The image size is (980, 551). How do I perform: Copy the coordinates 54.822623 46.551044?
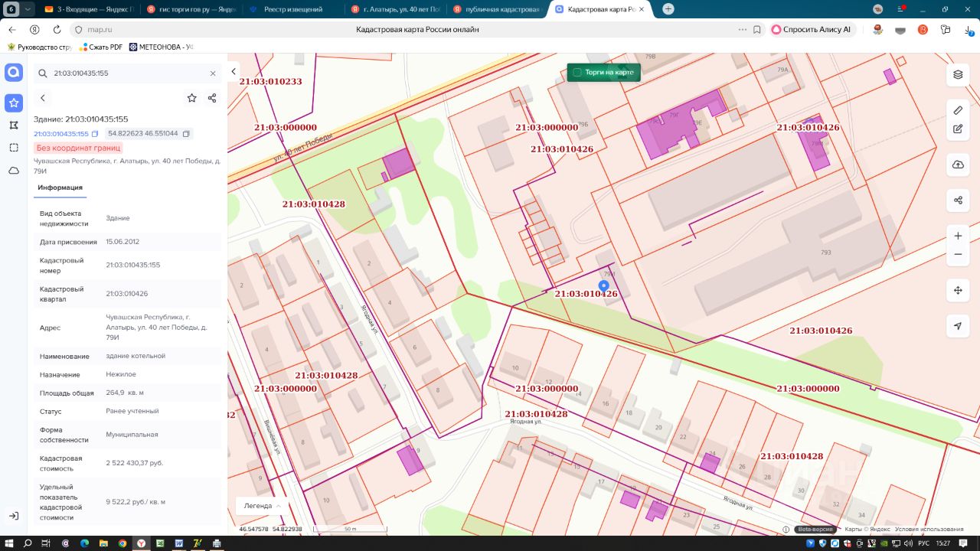pyautogui.click(x=186, y=133)
